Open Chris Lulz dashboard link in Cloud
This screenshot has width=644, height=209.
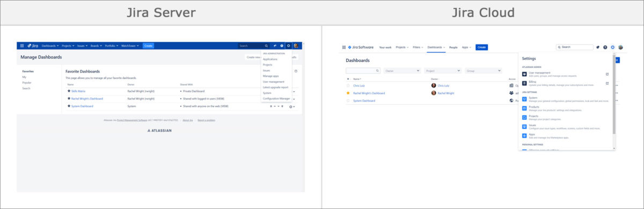[x=359, y=85]
